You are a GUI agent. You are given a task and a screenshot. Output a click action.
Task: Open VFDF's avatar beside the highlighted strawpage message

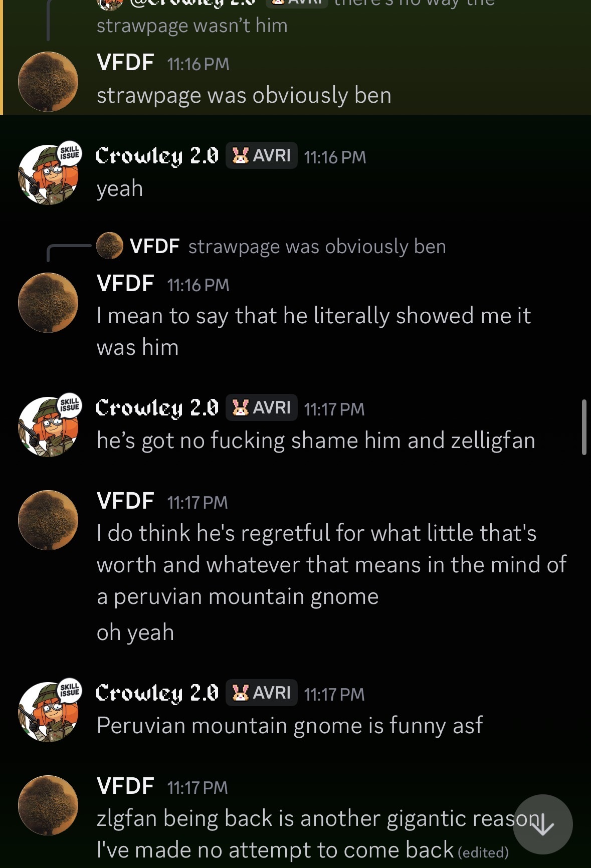48,81
